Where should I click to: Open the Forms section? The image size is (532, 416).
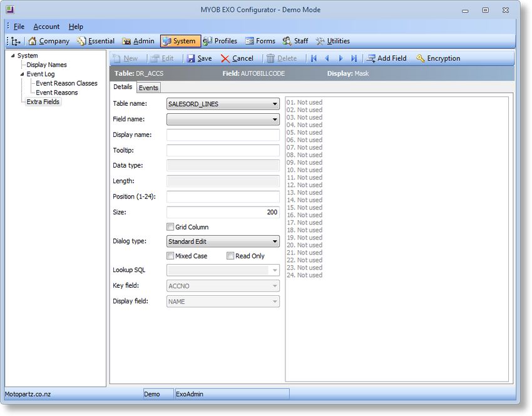[260, 41]
